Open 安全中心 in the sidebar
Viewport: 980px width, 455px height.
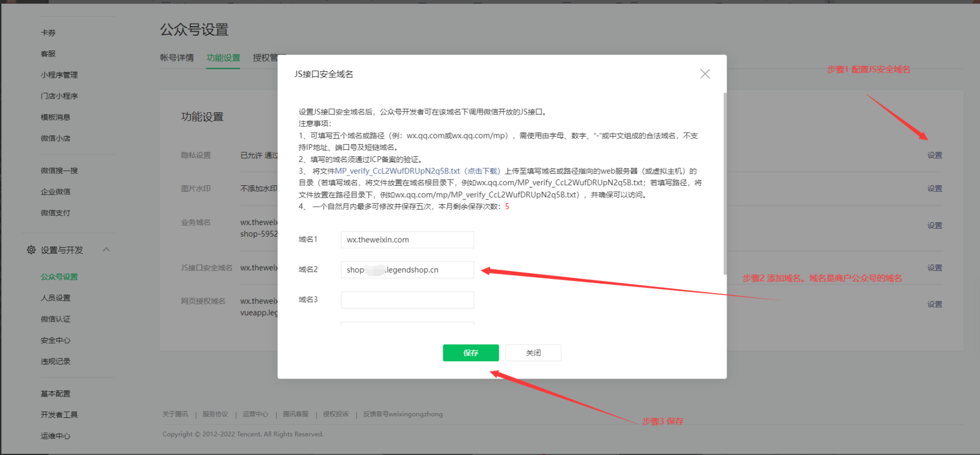tap(56, 340)
